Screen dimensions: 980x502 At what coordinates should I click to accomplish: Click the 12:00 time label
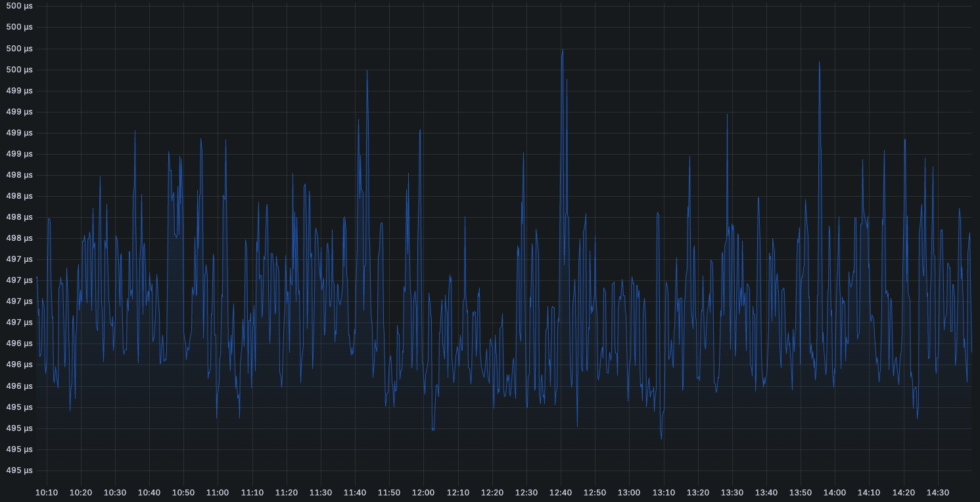coord(423,493)
